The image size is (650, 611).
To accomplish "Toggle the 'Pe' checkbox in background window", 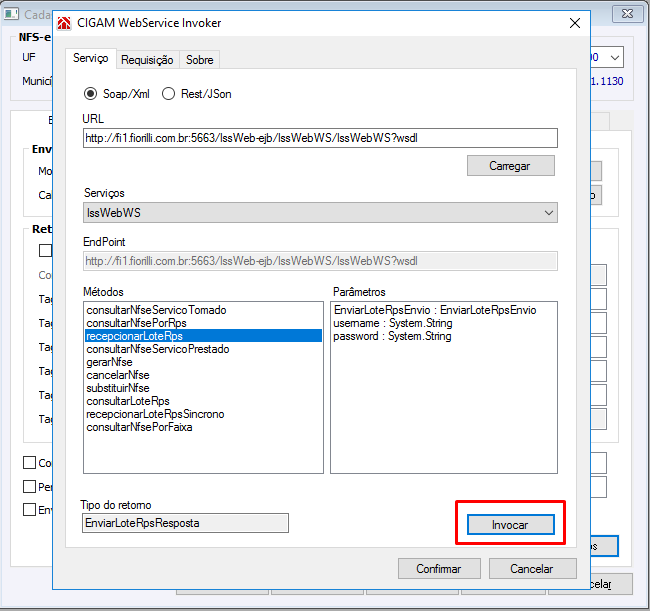I will click(29, 487).
